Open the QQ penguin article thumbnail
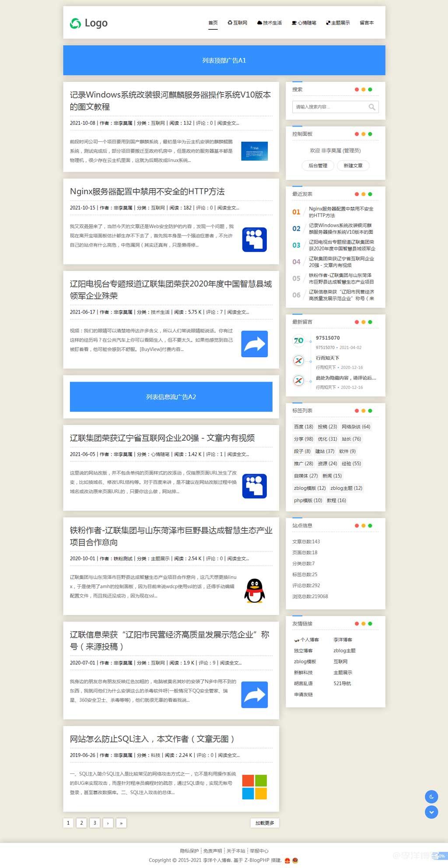The image size is (448, 868). tap(254, 590)
